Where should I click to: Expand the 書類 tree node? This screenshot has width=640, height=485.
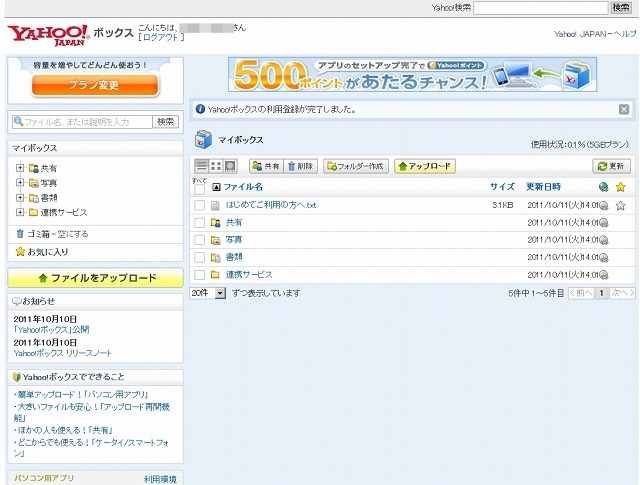point(20,198)
